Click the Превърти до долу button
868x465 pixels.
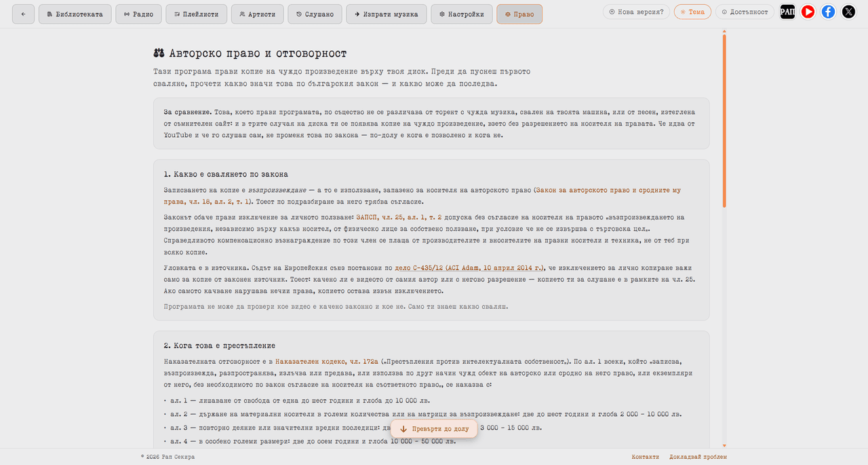point(434,429)
